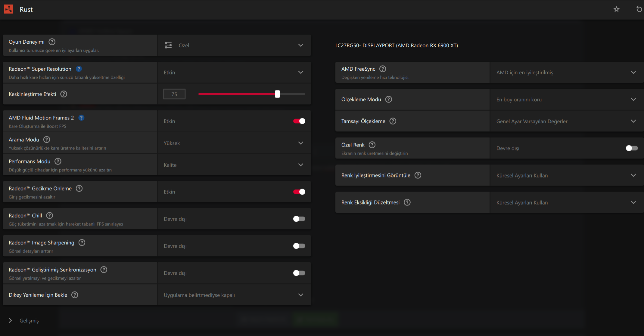This screenshot has height=336, width=644.
Task: Open Oyun Deneyimi dropdown
Action: [x=234, y=45]
